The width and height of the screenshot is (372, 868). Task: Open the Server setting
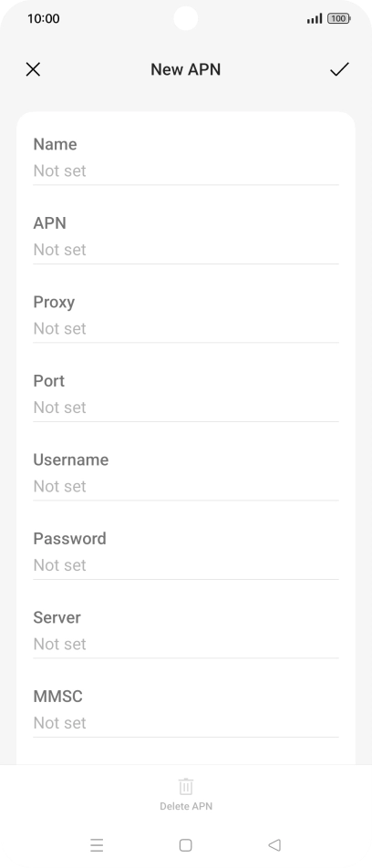pyautogui.click(x=186, y=631)
